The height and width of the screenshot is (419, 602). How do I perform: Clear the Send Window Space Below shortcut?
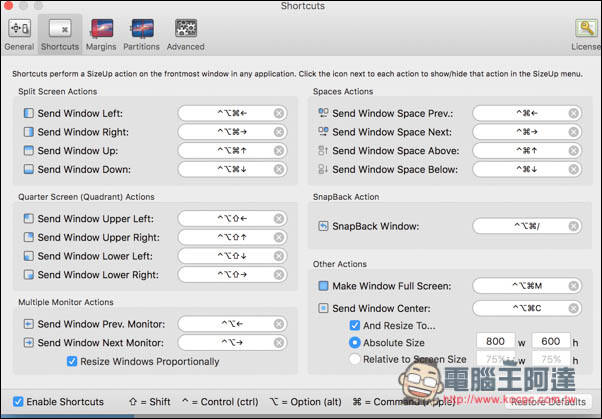click(574, 169)
